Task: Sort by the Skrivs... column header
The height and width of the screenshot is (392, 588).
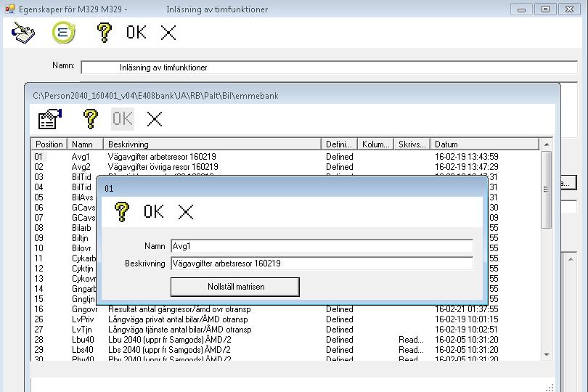Action: pyautogui.click(x=412, y=144)
